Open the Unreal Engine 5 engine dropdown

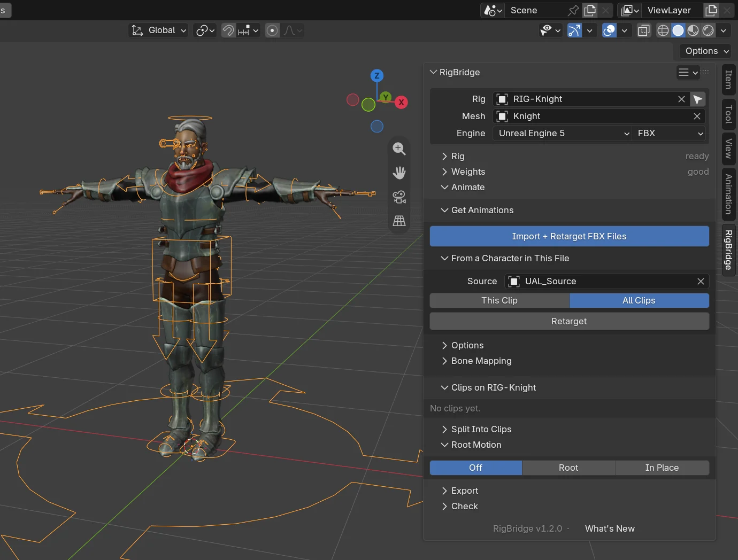(563, 133)
